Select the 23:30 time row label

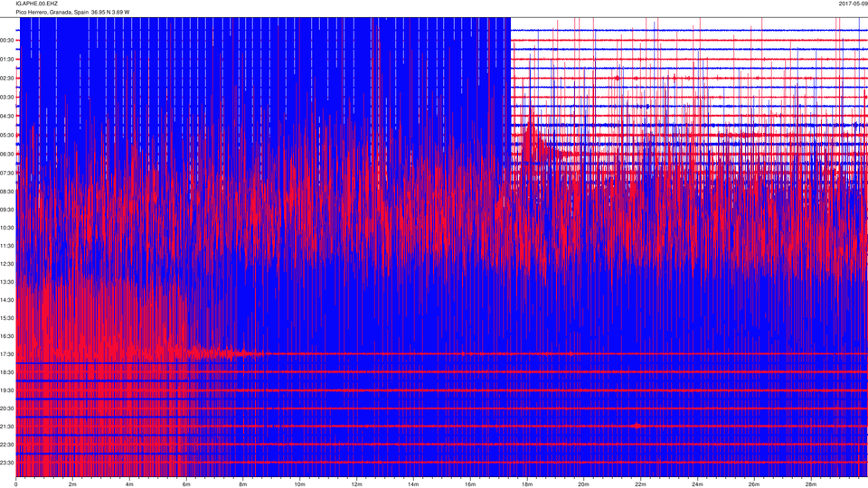(x=7, y=463)
